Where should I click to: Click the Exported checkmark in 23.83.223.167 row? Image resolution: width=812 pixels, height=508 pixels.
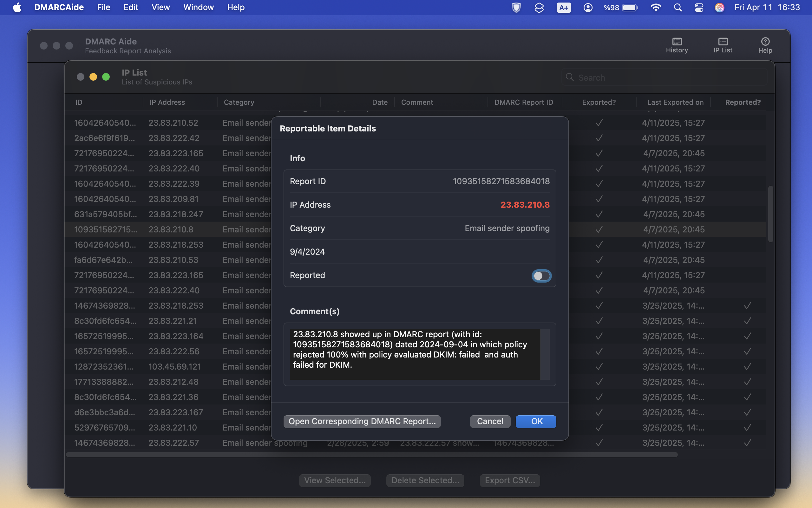point(599,412)
